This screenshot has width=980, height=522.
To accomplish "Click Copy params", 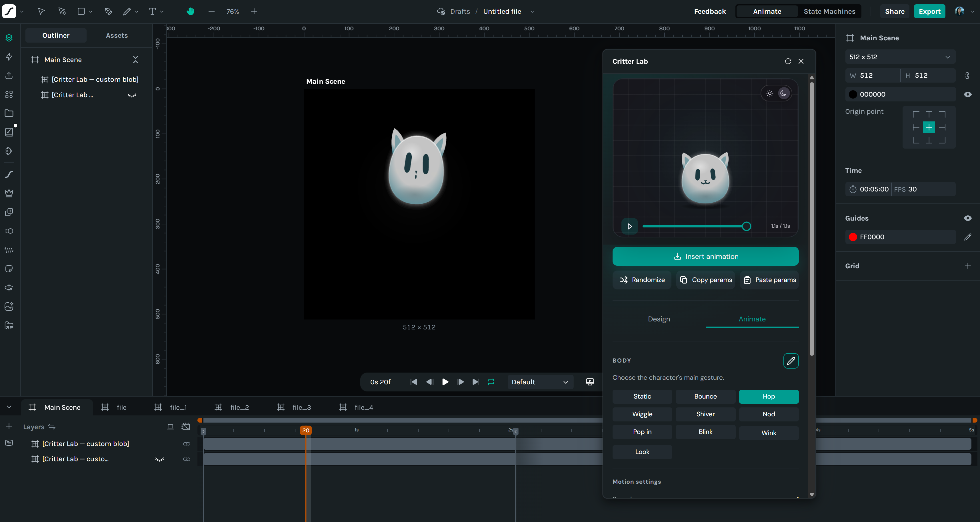I will [706, 280].
